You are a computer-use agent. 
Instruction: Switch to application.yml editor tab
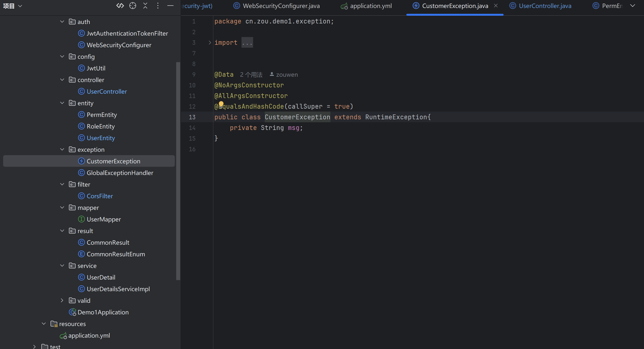click(x=366, y=6)
